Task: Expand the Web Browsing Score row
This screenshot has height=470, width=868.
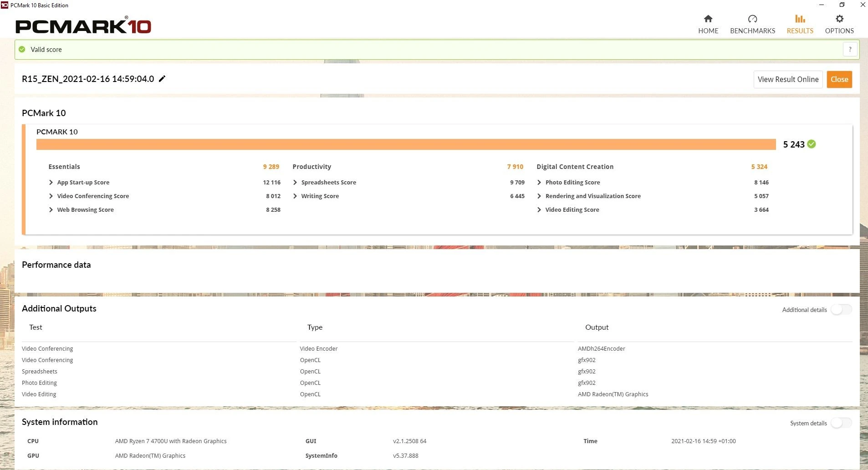Action: click(x=51, y=210)
